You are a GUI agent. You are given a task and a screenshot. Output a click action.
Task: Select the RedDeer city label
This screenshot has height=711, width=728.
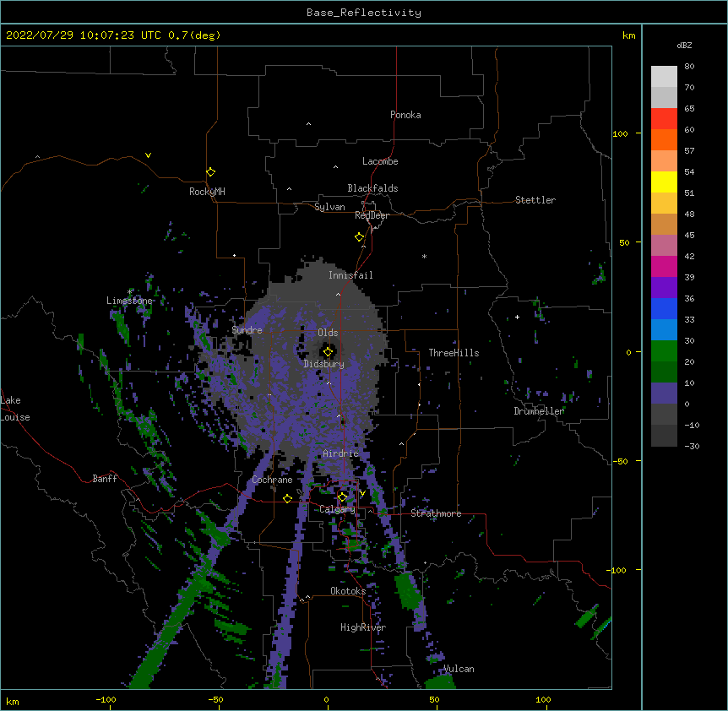pos(372,215)
